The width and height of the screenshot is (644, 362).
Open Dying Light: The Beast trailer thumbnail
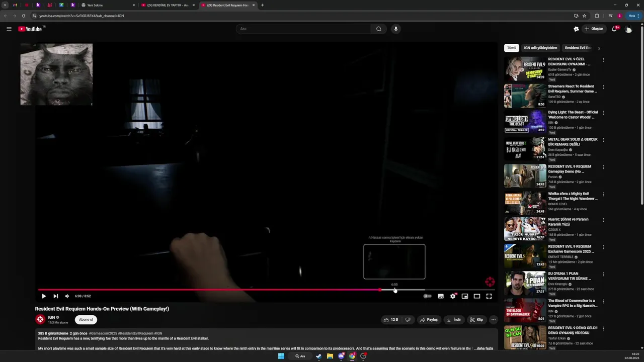click(525, 122)
